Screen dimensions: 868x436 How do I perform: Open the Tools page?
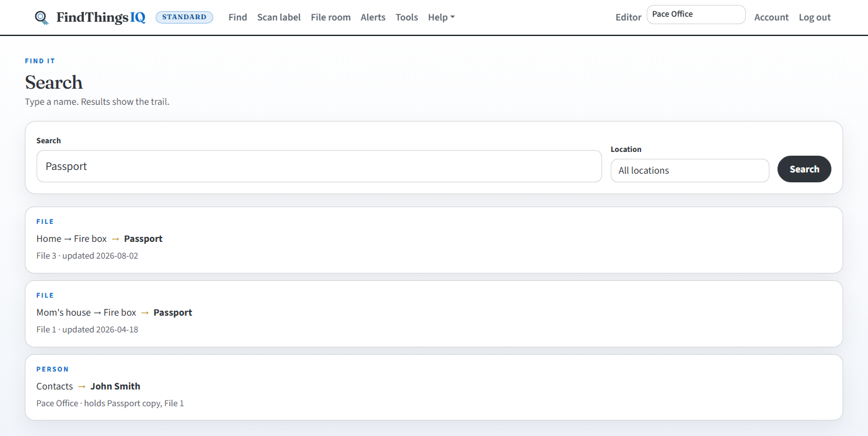click(407, 17)
